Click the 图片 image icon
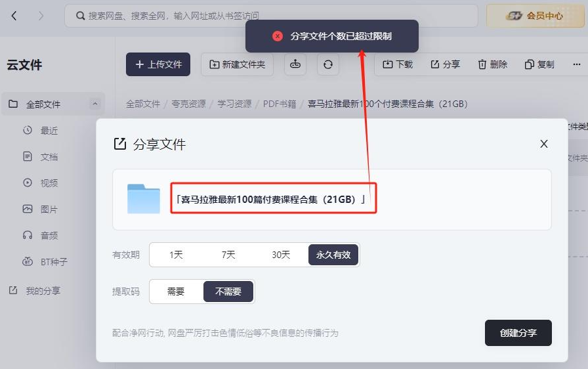 pyautogui.click(x=28, y=209)
